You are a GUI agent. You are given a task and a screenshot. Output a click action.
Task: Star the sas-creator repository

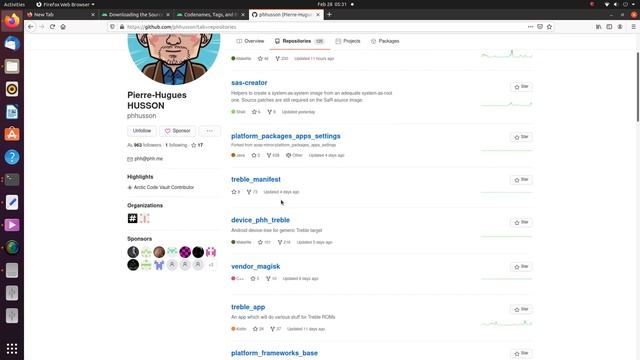coord(521,87)
